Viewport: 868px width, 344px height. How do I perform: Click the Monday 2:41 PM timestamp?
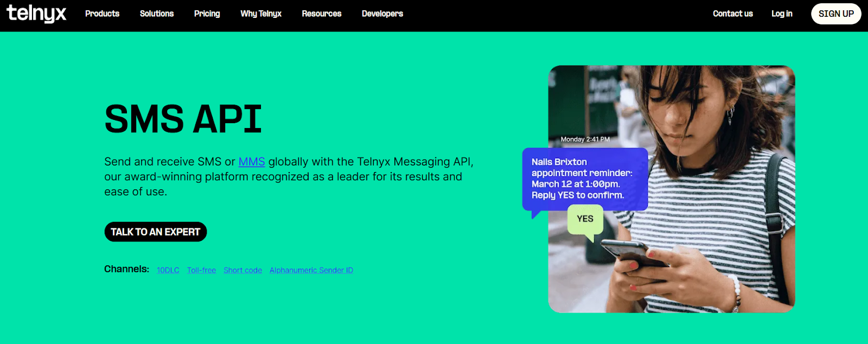585,139
